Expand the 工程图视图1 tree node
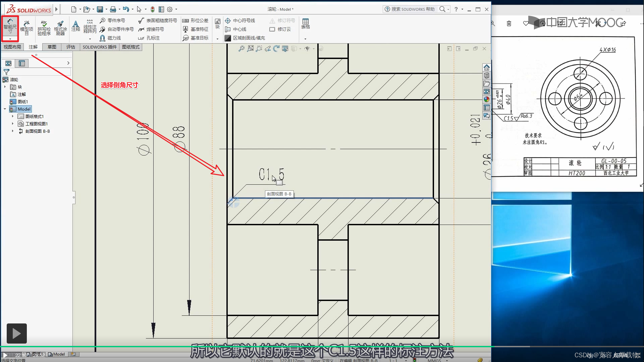This screenshot has height=362, width=644. click(13, 124)
